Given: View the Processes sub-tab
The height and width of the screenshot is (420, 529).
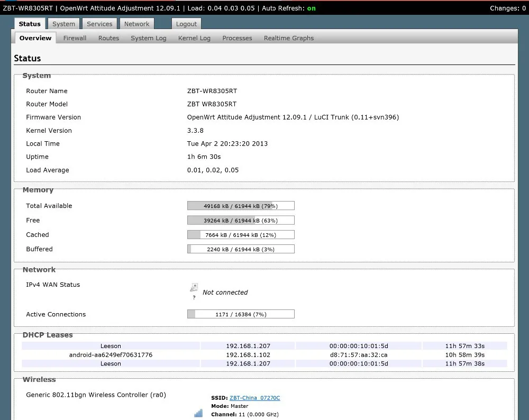Looking at the screenshot, I should click(x=237, y=38).
